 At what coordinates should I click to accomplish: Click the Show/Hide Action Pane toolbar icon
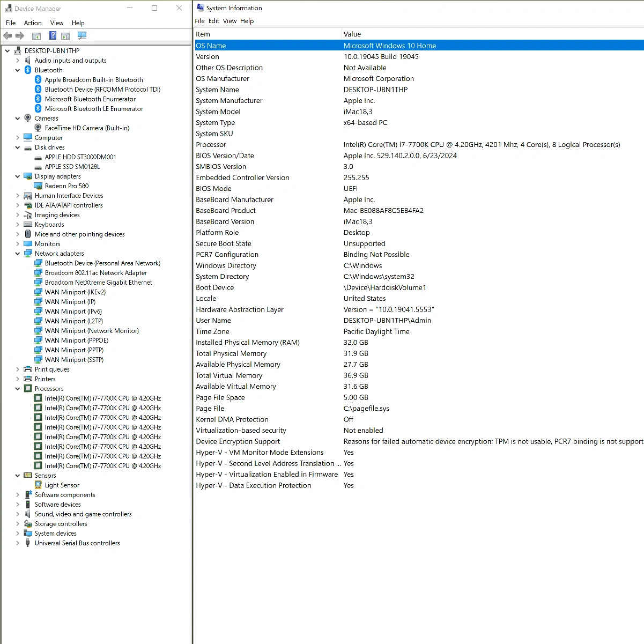65,36
